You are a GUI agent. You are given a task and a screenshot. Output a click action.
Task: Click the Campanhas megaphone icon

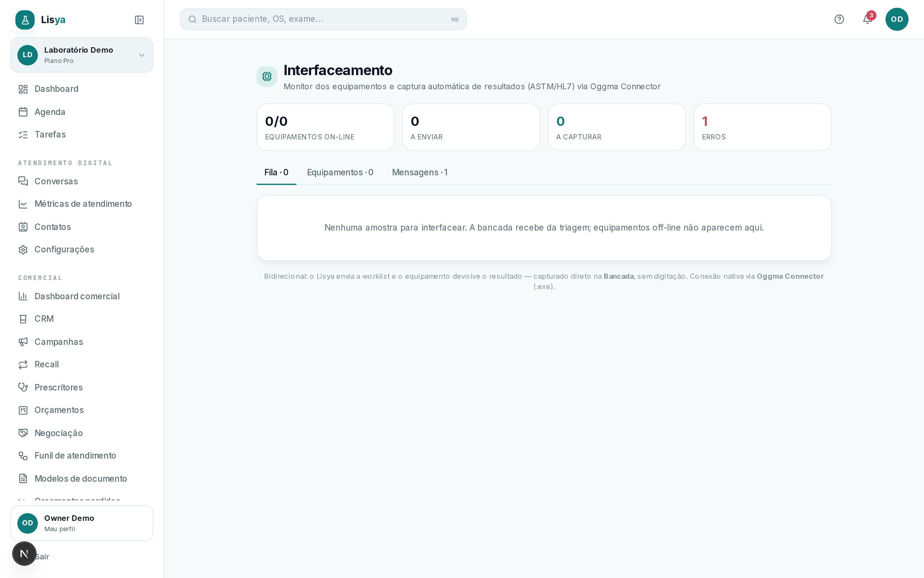[x=23, y=342]
